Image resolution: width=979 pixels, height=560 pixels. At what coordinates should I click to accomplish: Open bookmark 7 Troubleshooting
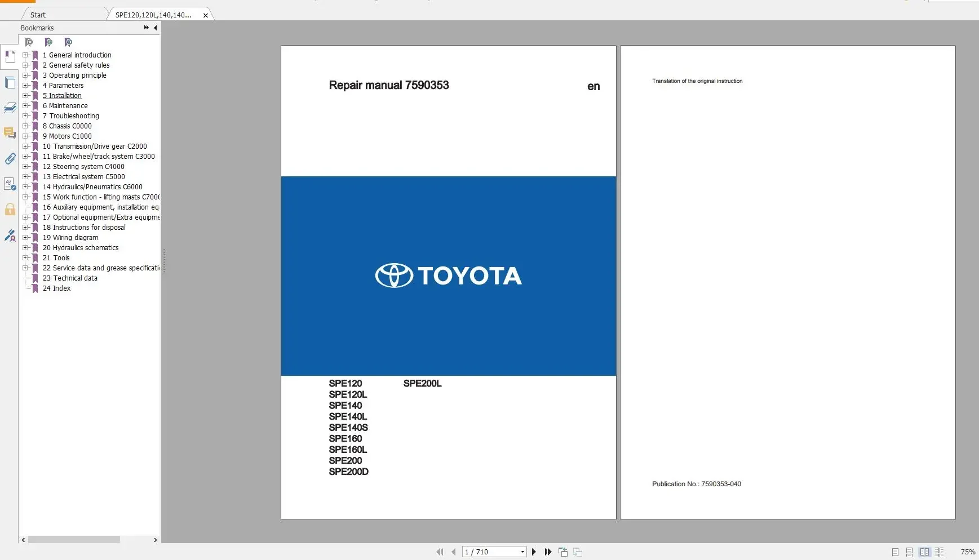coord(71,116)
